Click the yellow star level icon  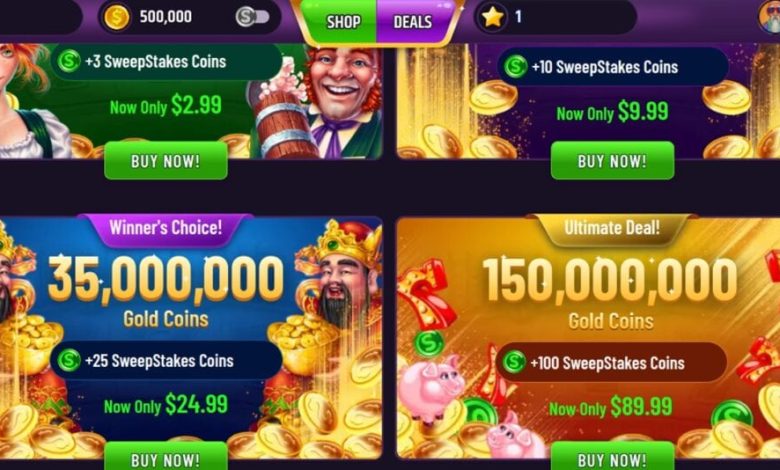(x=492, y=17)
